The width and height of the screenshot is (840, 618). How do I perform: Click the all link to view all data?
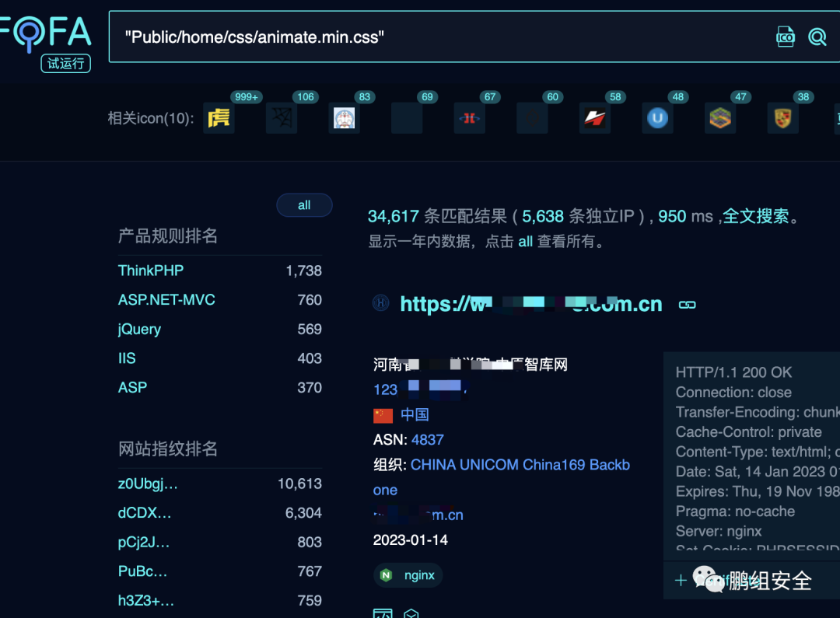[x=525, y=242]
